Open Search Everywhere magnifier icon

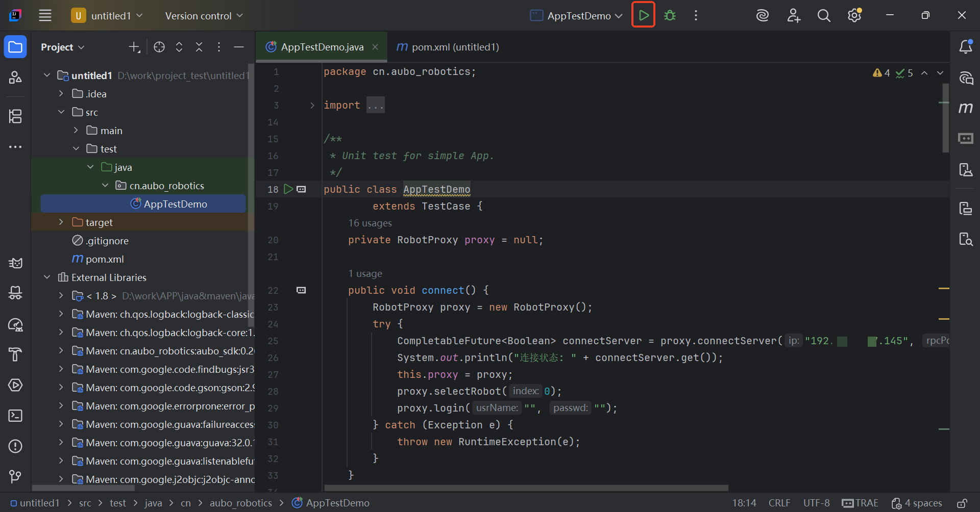coord(824,15)
